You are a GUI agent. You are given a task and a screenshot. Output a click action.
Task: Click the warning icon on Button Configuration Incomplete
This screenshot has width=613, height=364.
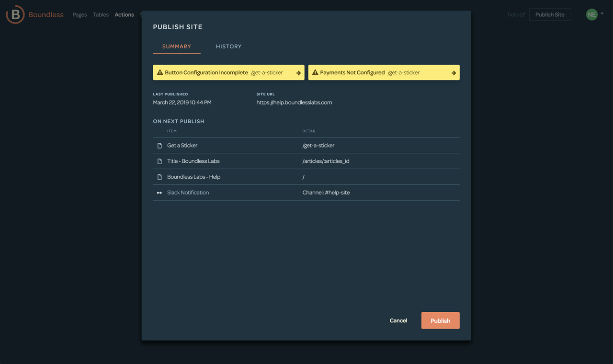pos(160,72)
